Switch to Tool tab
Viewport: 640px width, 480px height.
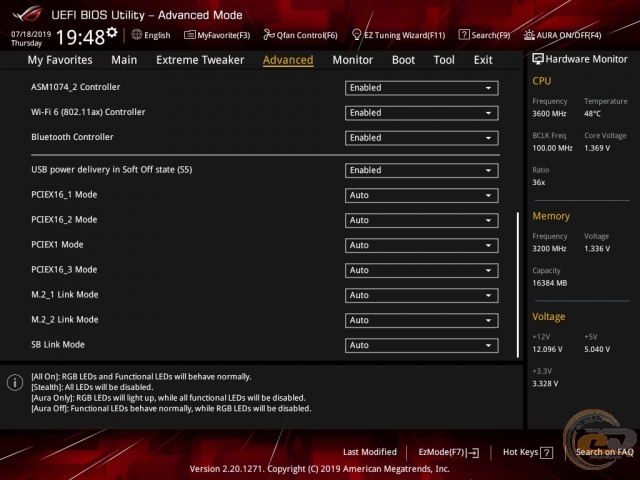(444, 60)
